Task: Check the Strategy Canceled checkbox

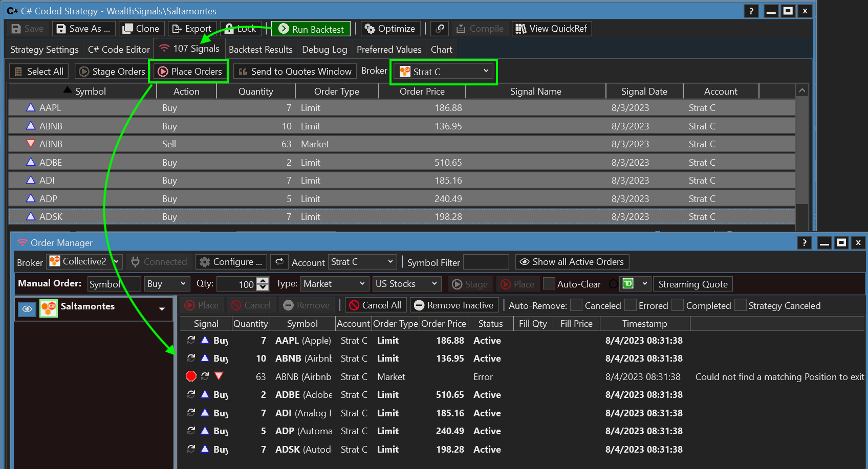Action: click(740, 305)
